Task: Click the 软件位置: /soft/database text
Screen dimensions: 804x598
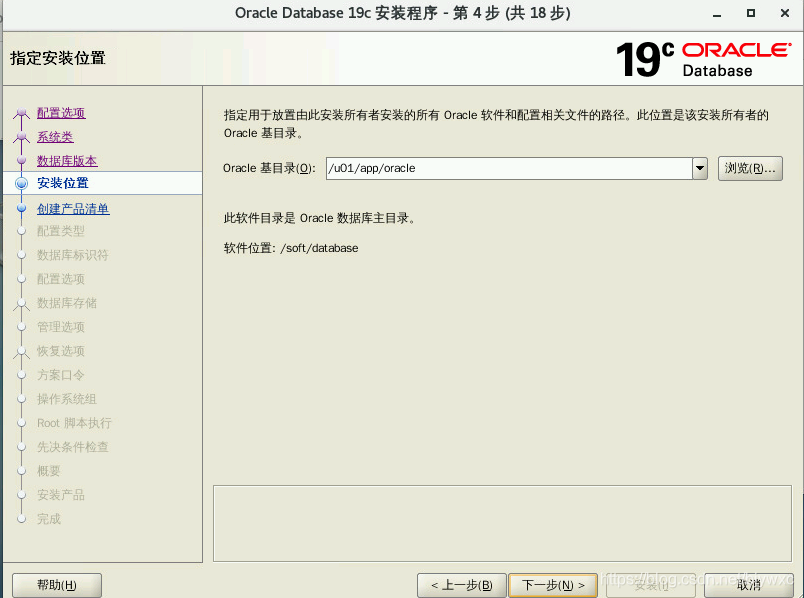Action: [x=291, y=248]
